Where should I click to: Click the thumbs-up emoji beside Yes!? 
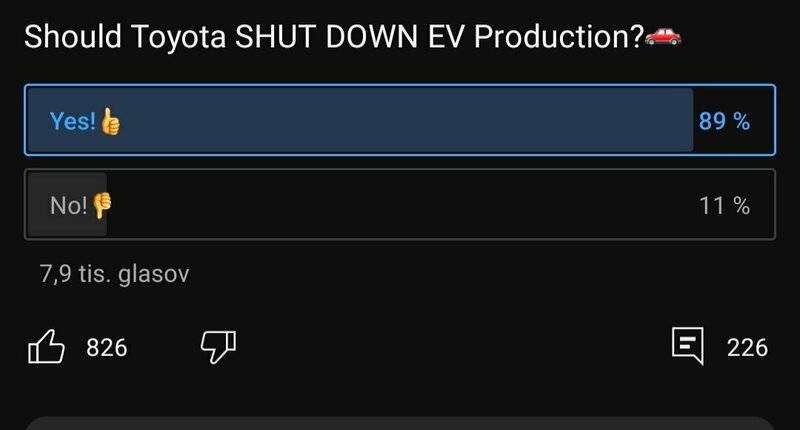click(x=110, y=122)
